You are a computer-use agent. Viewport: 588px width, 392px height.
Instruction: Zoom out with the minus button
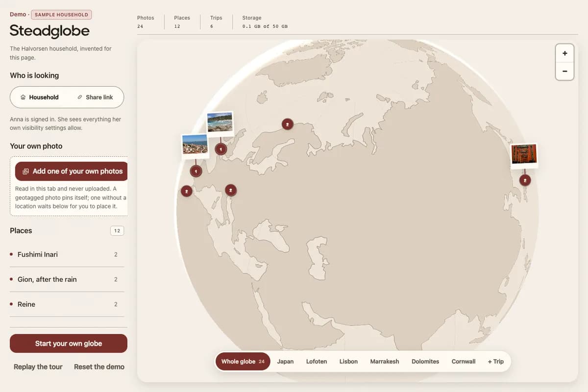click(564, 71)
